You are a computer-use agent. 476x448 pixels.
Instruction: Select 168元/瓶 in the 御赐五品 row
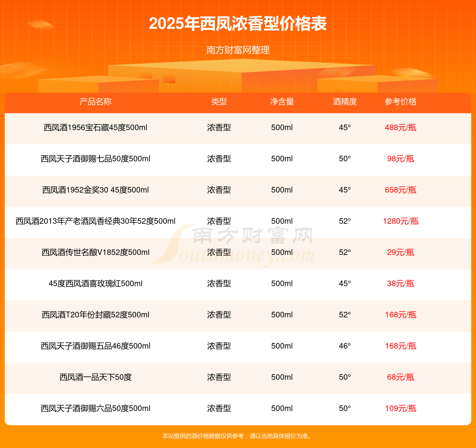[x=401, y=346]
